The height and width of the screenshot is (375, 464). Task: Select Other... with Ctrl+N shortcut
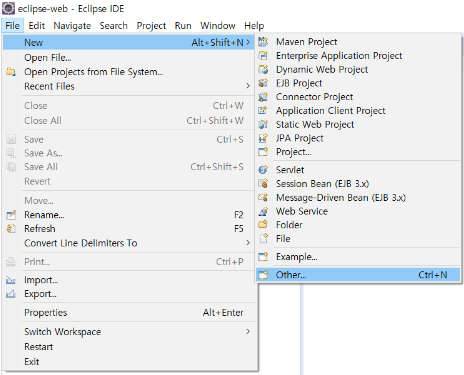pyautogui.click(x=358, y=275)
